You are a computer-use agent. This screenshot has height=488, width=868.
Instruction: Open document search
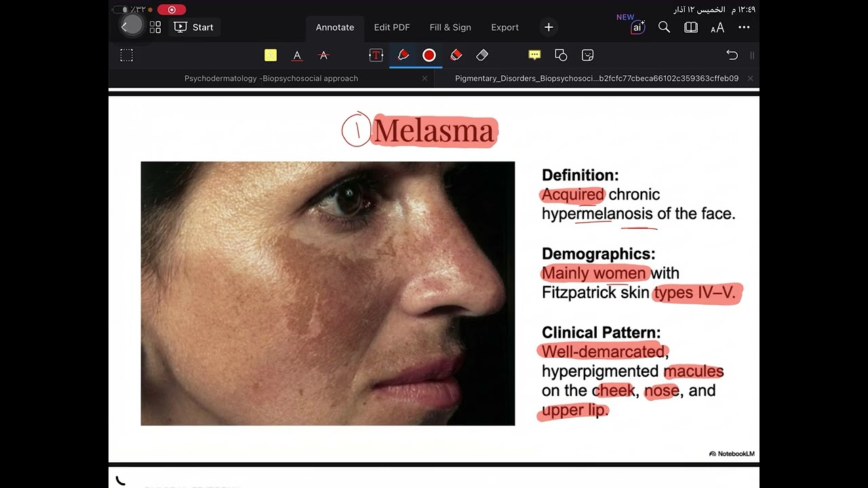tap(664, 27)
